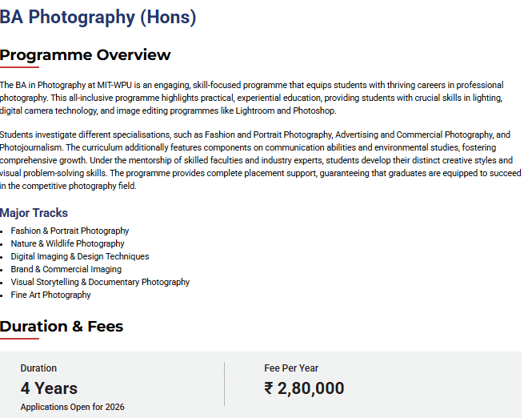Viewport: 532px width, 418px height.
Task: Click the vertical divider between Duration and Fee
Action: point(225,384)
